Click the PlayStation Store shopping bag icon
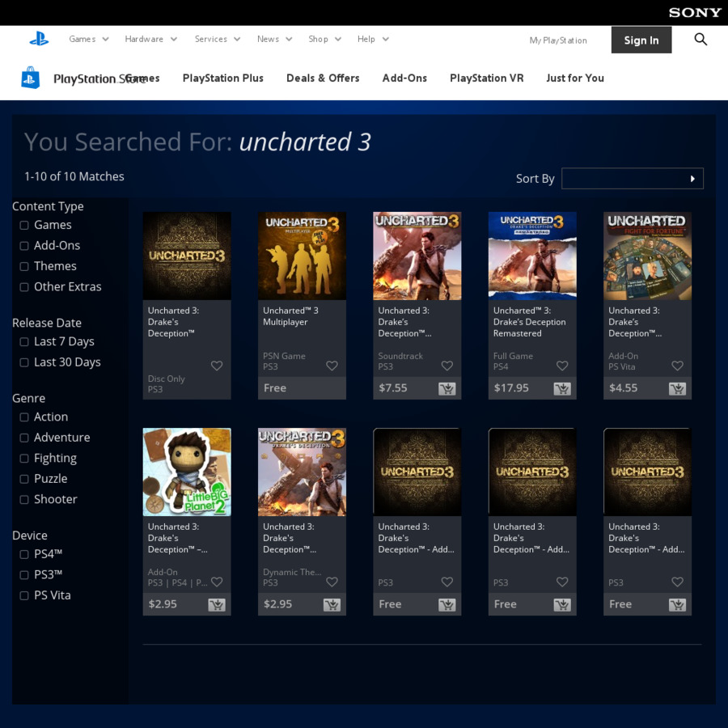The image size is (728, 728). (x=30, y=78)
